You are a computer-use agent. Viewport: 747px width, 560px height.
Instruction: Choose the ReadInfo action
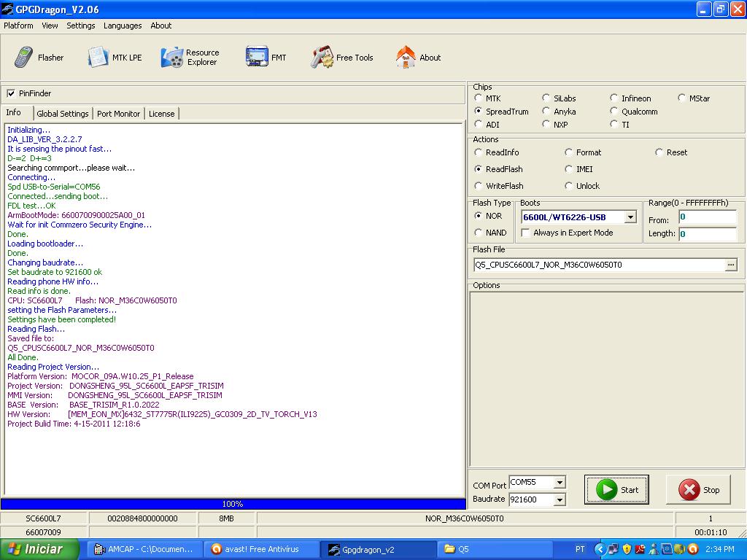479,152
